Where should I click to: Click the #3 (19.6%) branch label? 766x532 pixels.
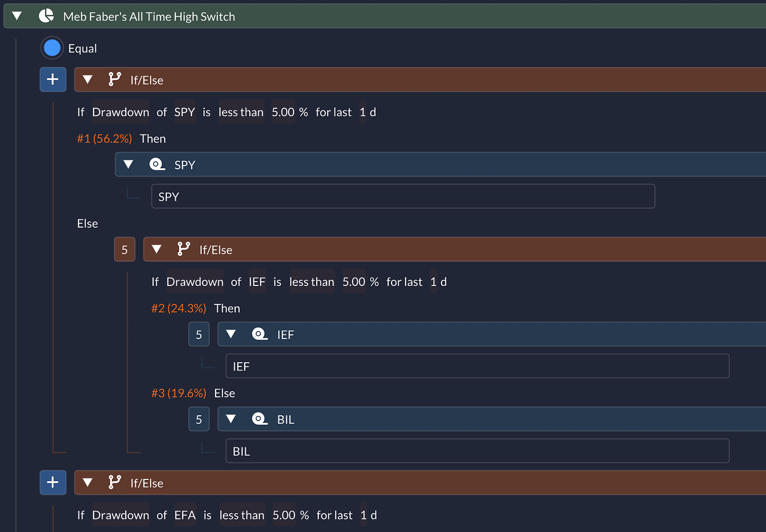tap(179, 393)
